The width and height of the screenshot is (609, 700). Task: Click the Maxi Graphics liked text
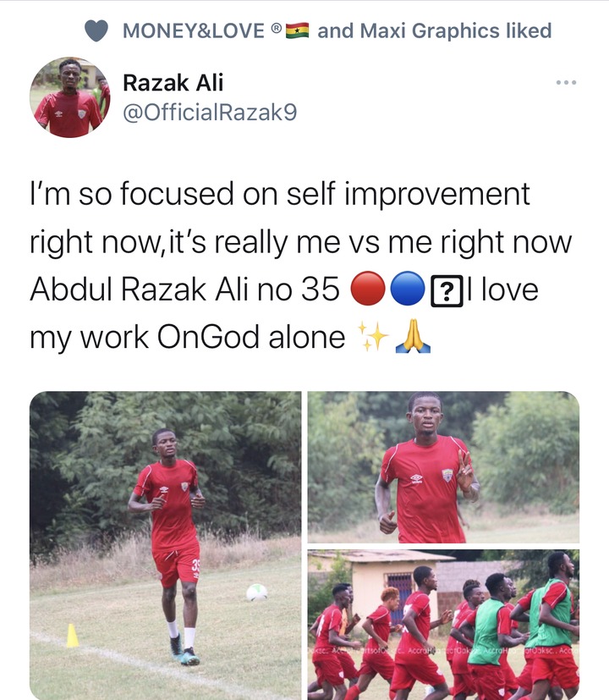pyautogui.click(x=456, y=30)
